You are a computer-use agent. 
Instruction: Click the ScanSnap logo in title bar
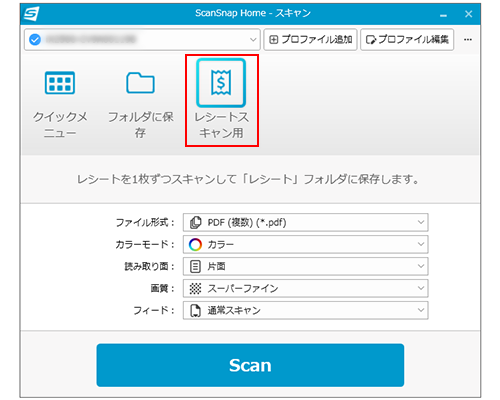tap(32, 14)
